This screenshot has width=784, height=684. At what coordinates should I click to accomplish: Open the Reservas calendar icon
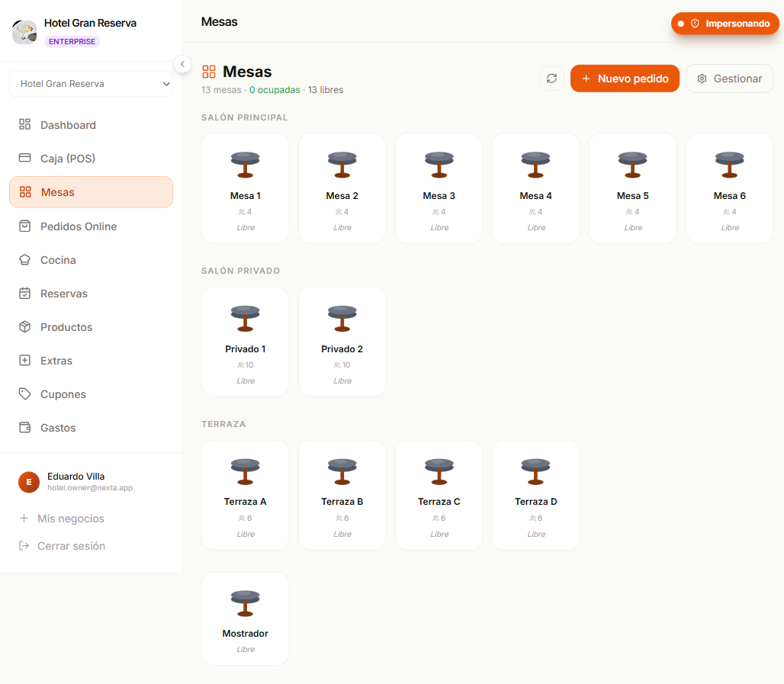24,293
